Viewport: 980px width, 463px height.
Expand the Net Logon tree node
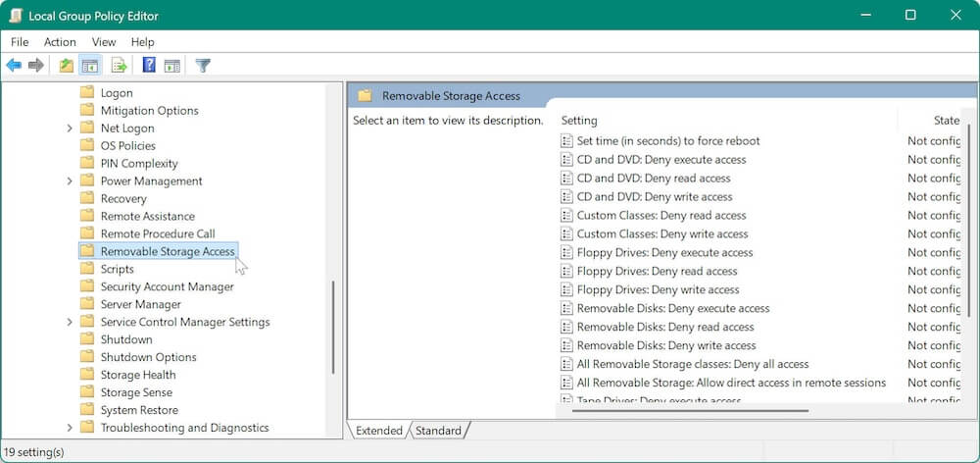point(70,129)
